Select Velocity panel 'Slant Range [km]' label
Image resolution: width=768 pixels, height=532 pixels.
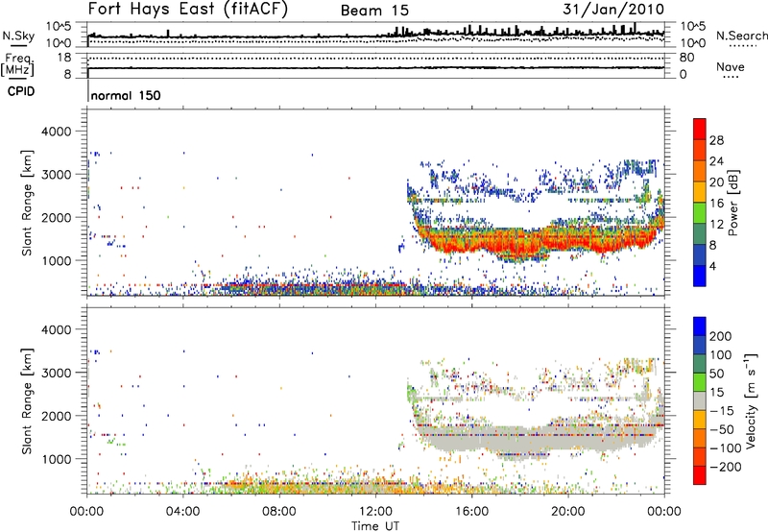(28, 400)
